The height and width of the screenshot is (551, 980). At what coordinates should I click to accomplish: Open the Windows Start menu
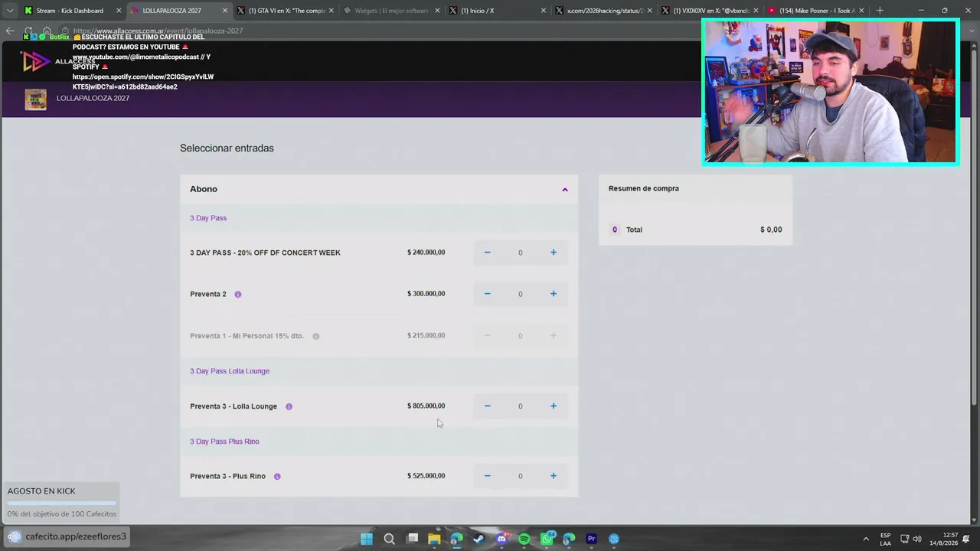tap(367, 539)
